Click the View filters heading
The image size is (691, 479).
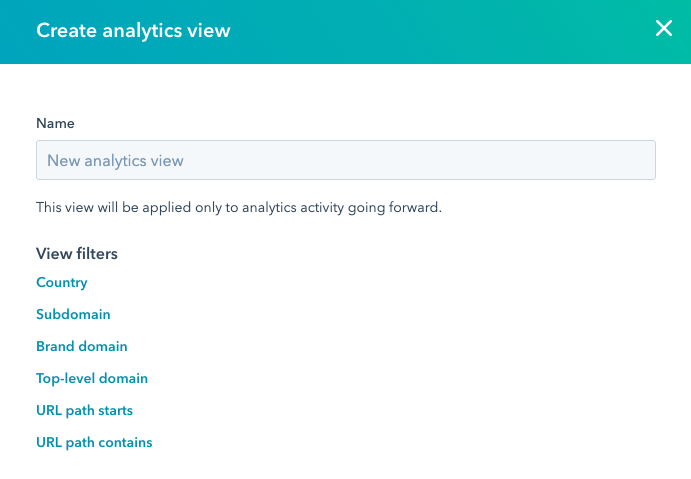(77, 254)
